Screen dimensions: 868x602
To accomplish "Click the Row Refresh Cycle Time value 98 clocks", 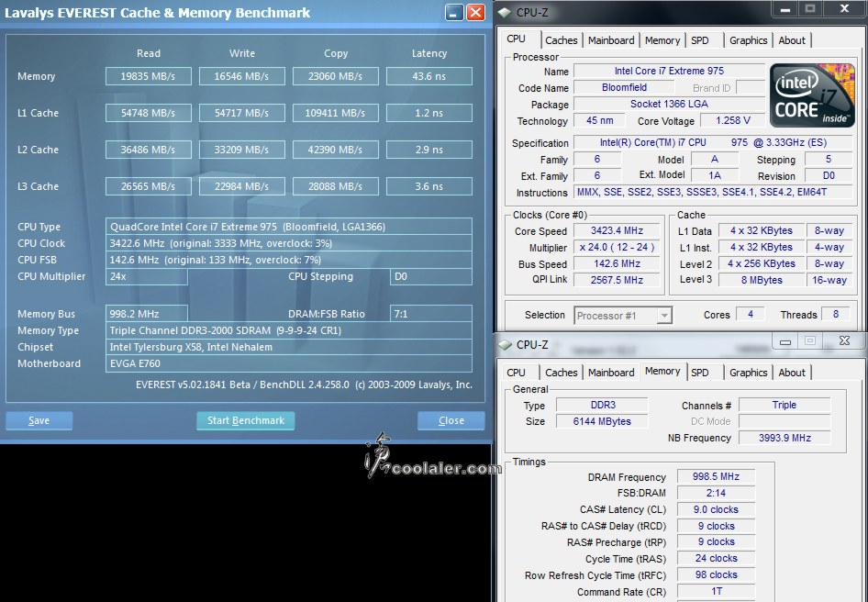I will (x=716, y=574).
